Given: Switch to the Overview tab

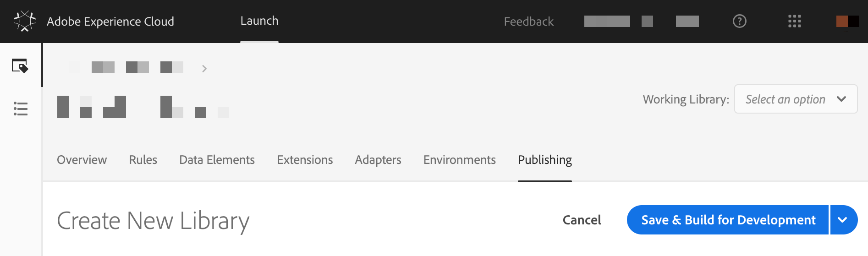Looking at the screenshot, I should [x=82, y=160].
